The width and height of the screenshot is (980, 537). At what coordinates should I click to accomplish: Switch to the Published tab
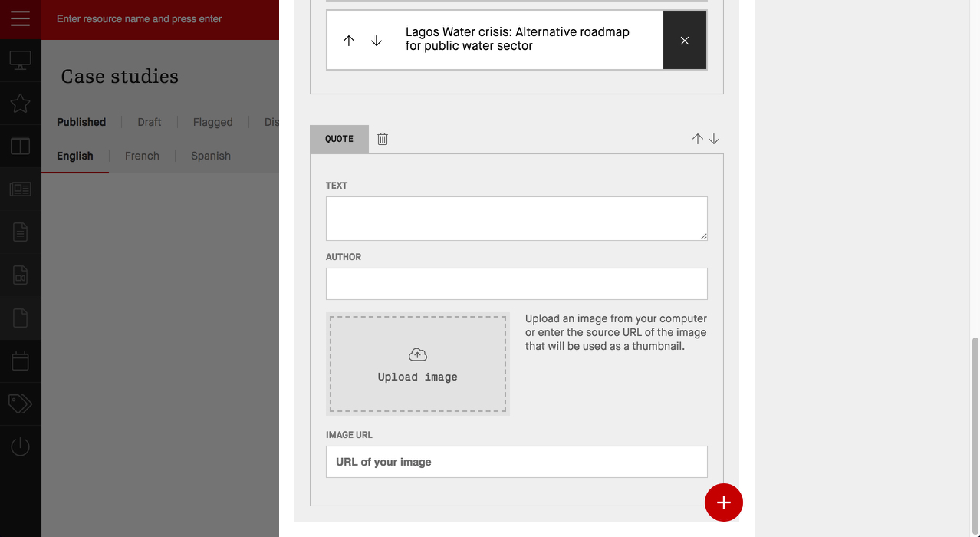coord(81,122)
